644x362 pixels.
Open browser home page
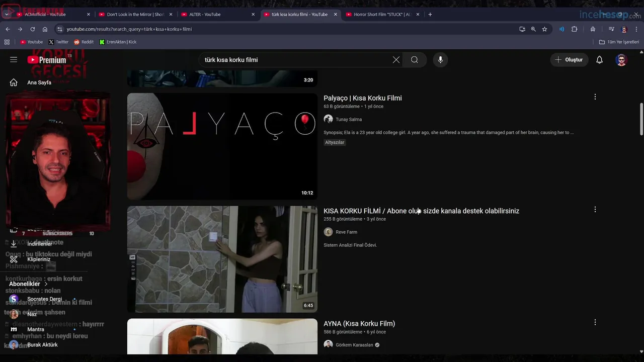click(45, 29)
